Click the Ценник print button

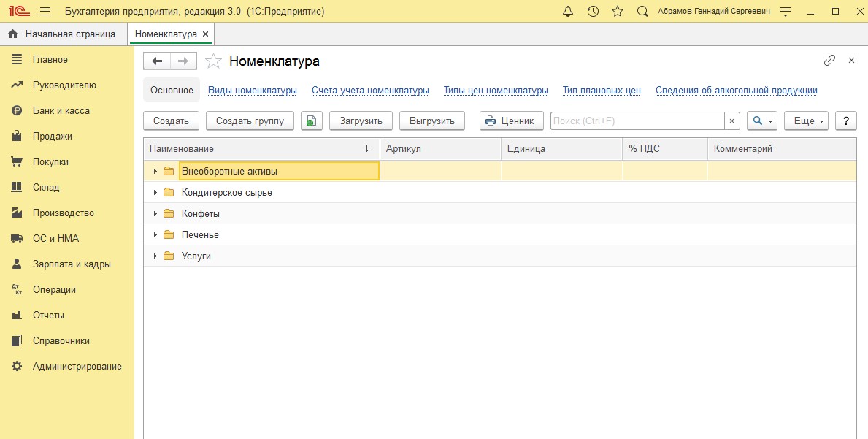pyautogui.click(x=511, y=121)
